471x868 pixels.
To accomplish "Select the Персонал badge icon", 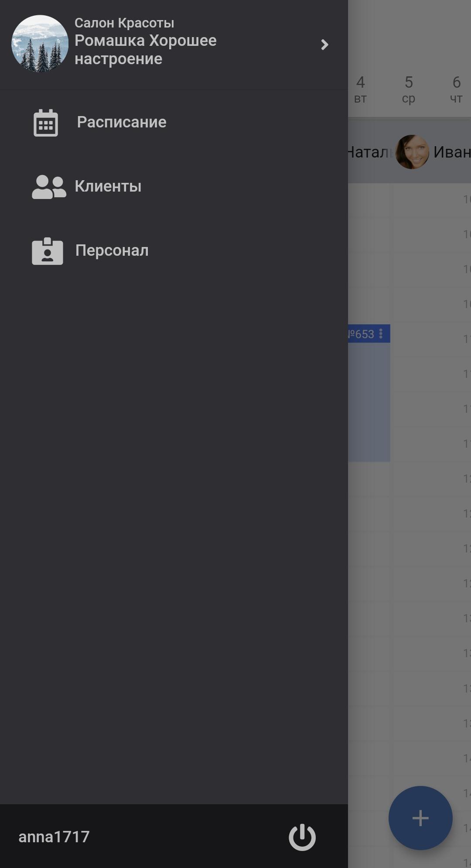I will (x=48, y=251).
